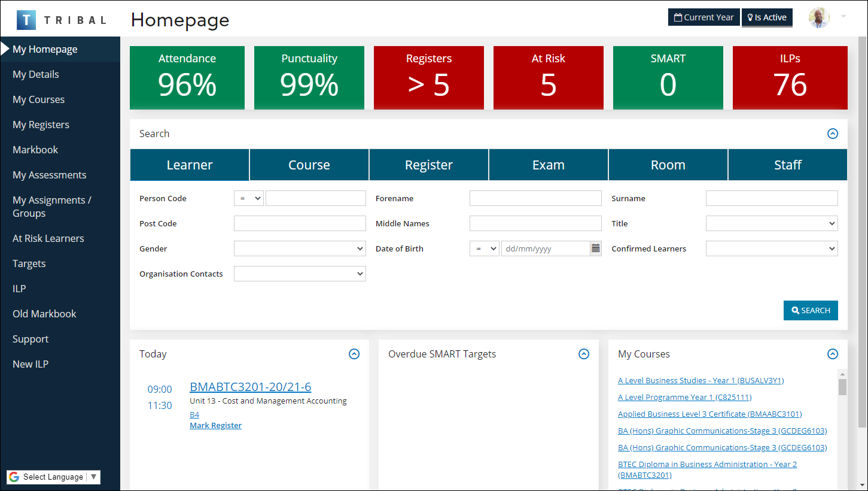Click the user profile picture
The height and width of the screenshot is (491, 868).
[818, 17]
